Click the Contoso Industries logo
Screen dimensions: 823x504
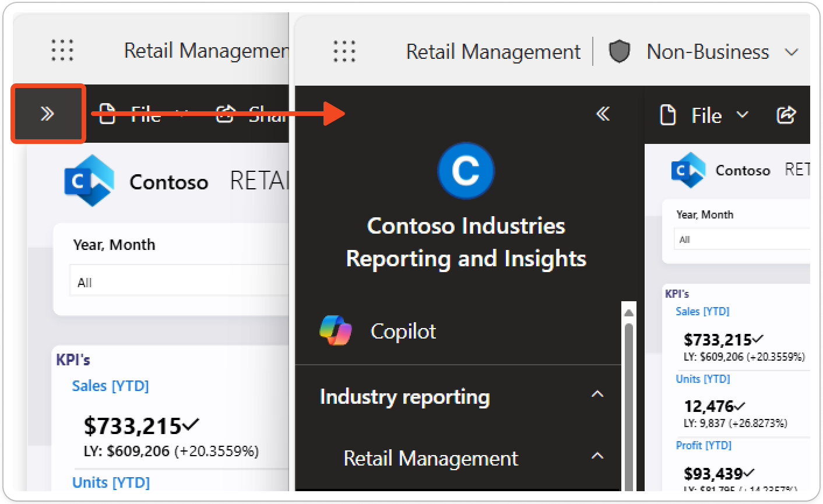point(466,170)
